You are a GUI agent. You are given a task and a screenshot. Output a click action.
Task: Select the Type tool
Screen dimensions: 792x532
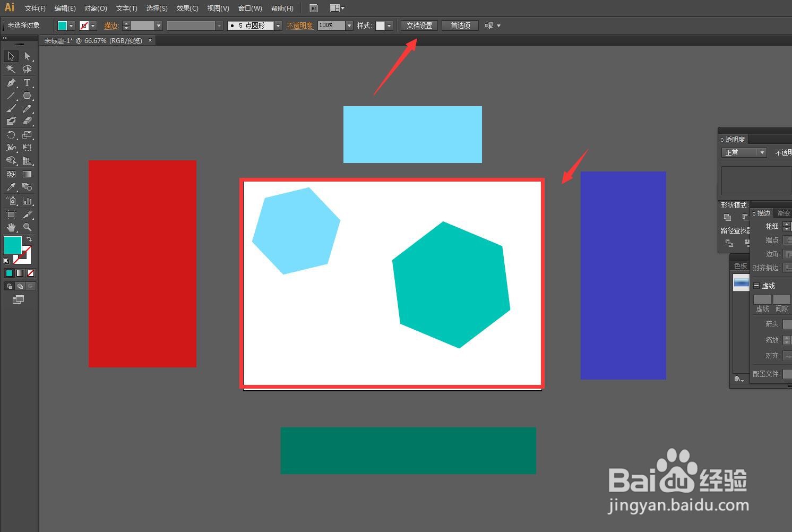point(27,83)
